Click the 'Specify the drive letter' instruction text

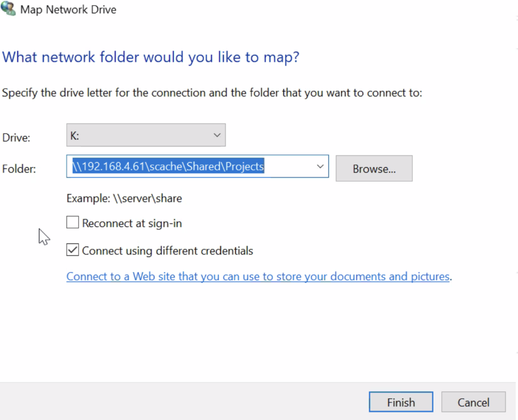212,93
